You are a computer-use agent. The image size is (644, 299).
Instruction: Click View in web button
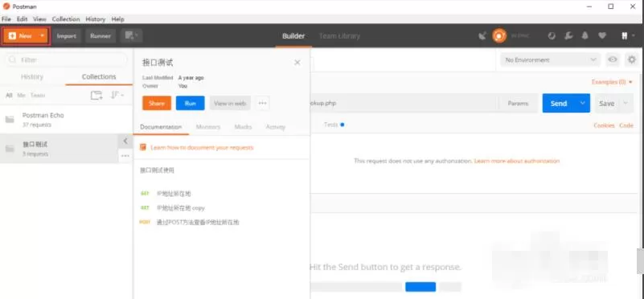click(230, 103)
